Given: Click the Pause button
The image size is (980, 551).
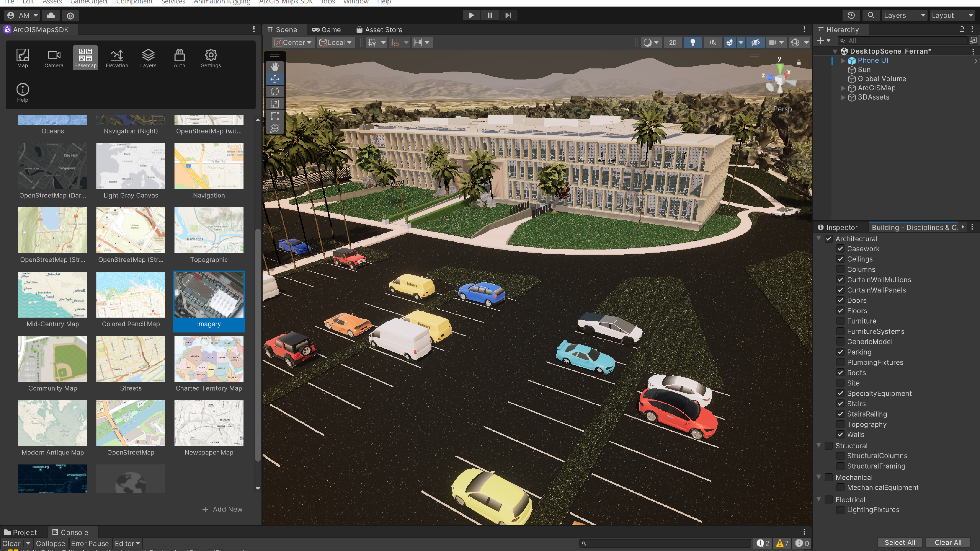Looking at the screenshot, I should 490,15.
